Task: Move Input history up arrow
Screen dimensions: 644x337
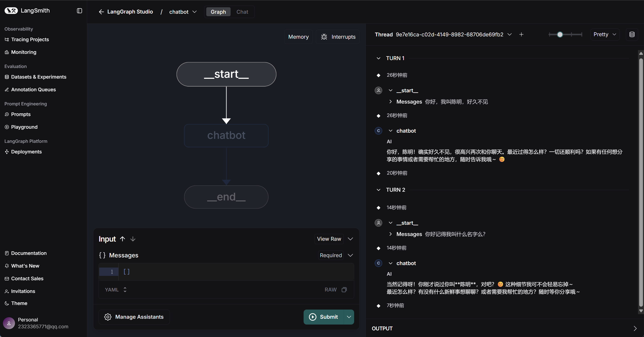Action: pos(122,239)
